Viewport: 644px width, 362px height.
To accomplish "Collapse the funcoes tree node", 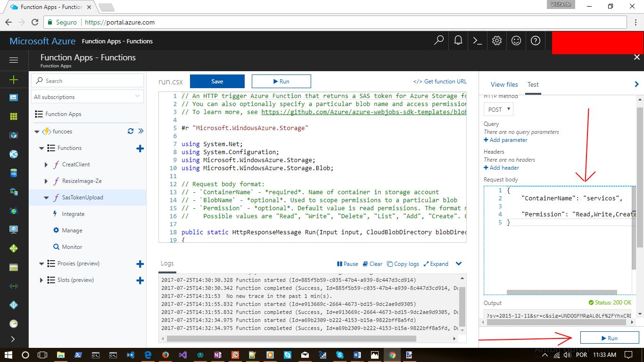I will [x=37, y=132].
